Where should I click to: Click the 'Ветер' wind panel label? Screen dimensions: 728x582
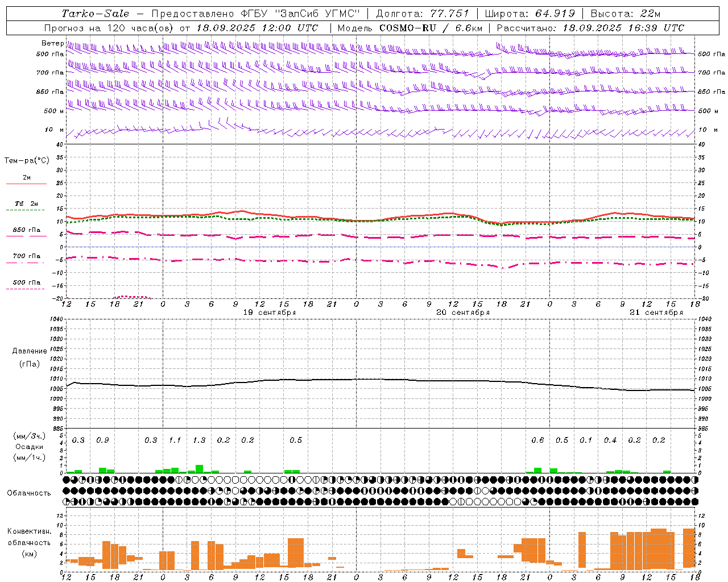point(52,43)
